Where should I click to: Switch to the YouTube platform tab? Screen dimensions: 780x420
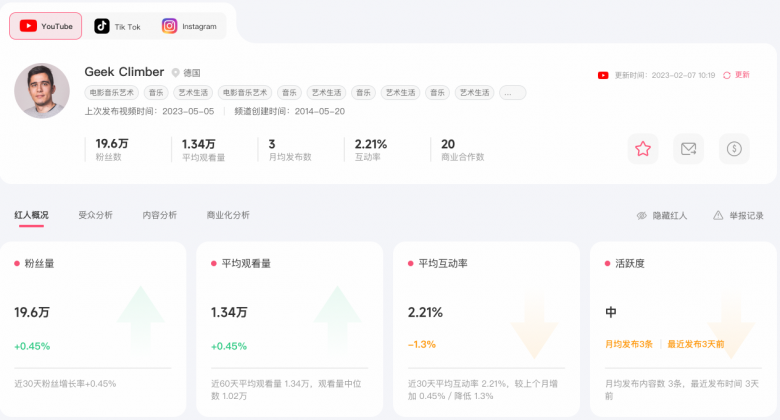tap(46, 26)
